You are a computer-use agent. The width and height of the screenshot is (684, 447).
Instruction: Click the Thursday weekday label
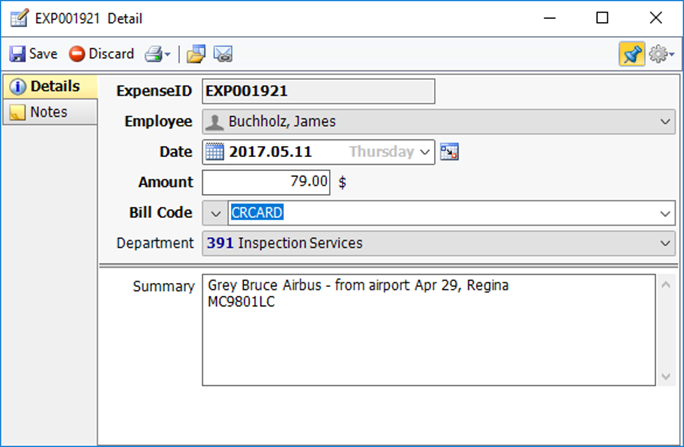[381, 152]
